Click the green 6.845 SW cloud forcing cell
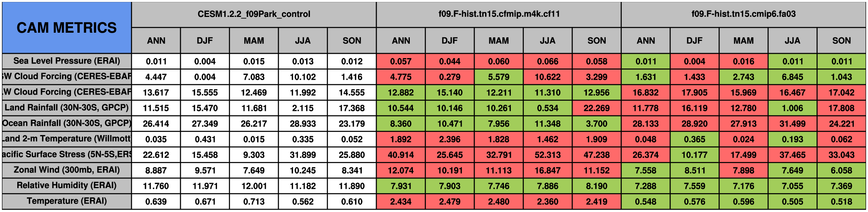Screen dimensions: 868x212 coord(792,77)
